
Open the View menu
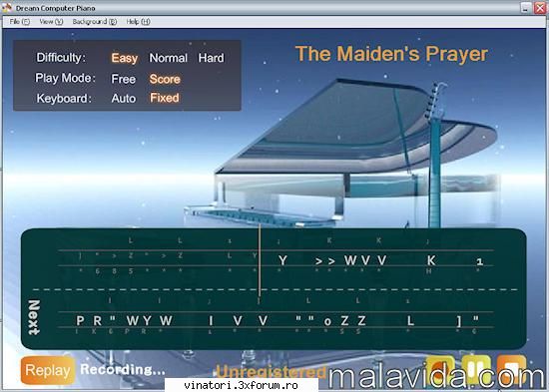(51, 22)
